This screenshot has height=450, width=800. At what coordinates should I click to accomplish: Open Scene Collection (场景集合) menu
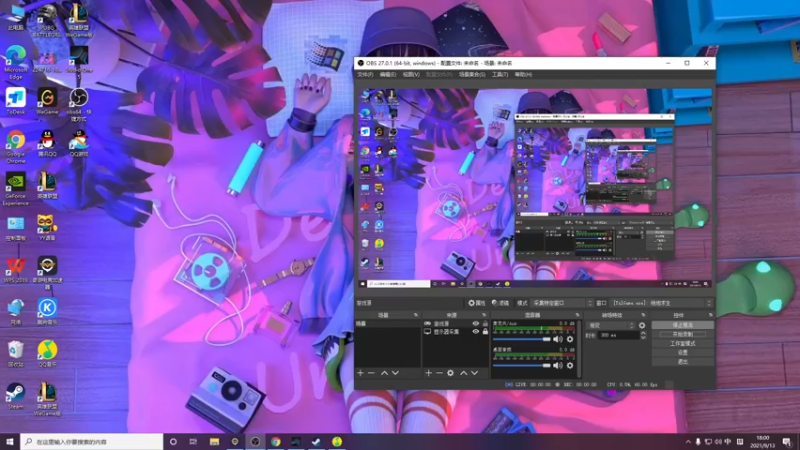pos(472,74)
